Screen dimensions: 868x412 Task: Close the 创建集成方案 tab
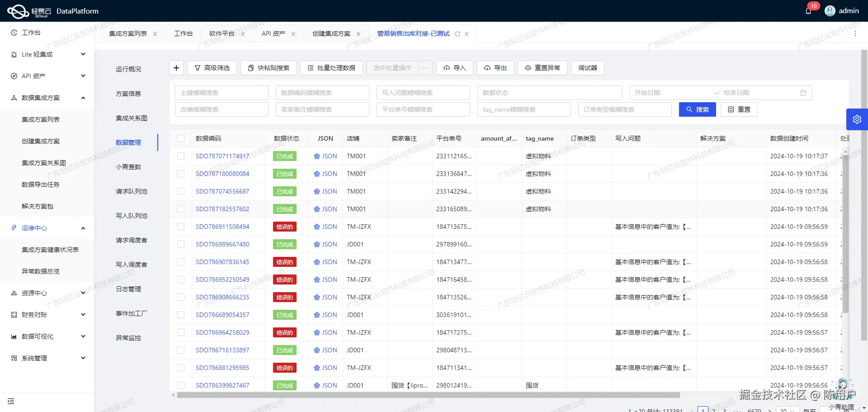click(x=359, y=34)
